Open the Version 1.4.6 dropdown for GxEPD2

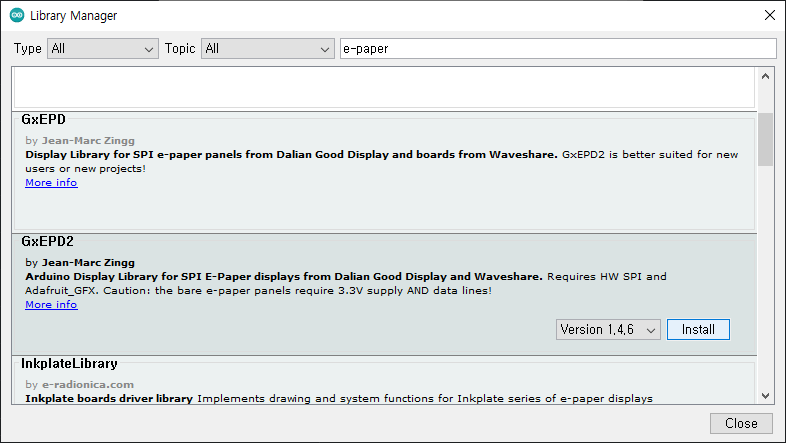coord(608,330)
